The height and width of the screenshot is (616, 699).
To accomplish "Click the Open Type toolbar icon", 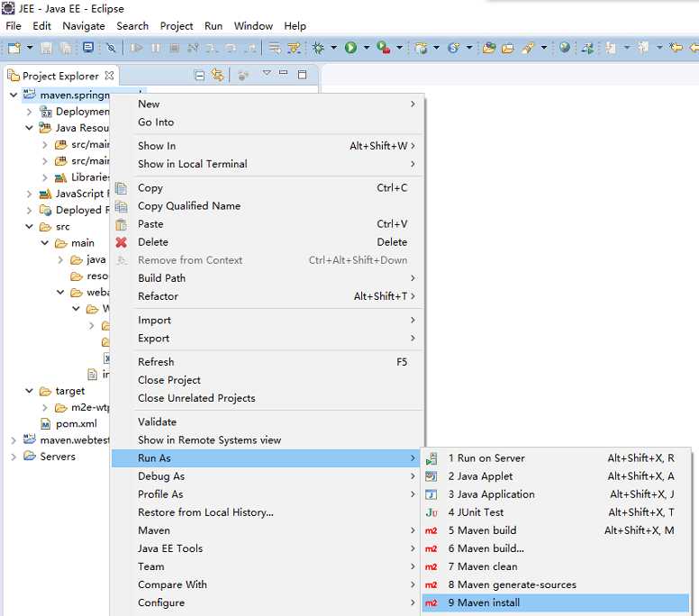I will pos(489,47).
